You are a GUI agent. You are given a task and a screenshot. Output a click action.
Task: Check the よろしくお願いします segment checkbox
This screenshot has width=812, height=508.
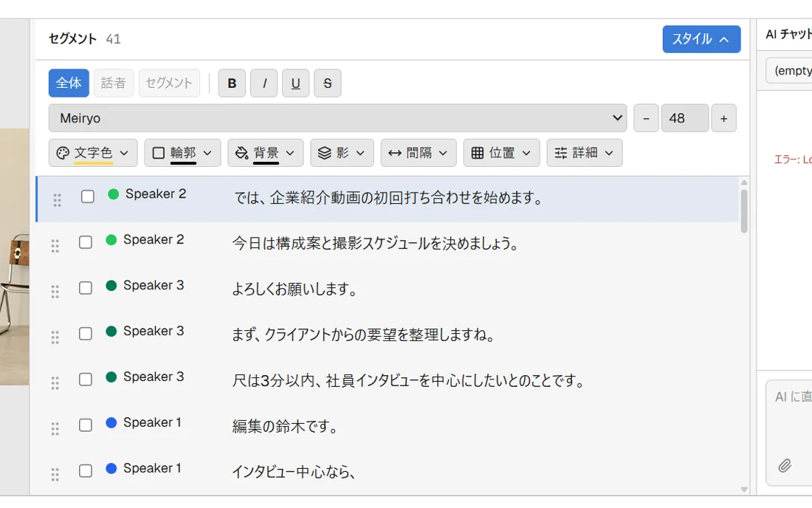86,288
